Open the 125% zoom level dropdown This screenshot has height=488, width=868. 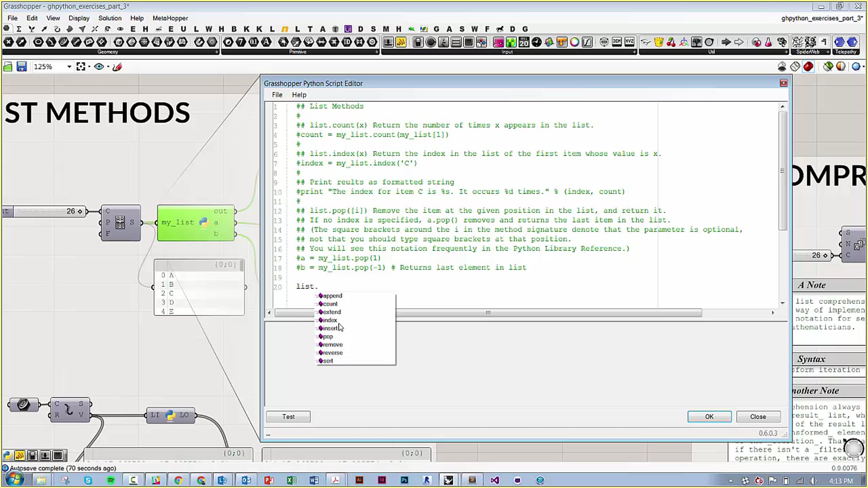[x=69, y=67]
